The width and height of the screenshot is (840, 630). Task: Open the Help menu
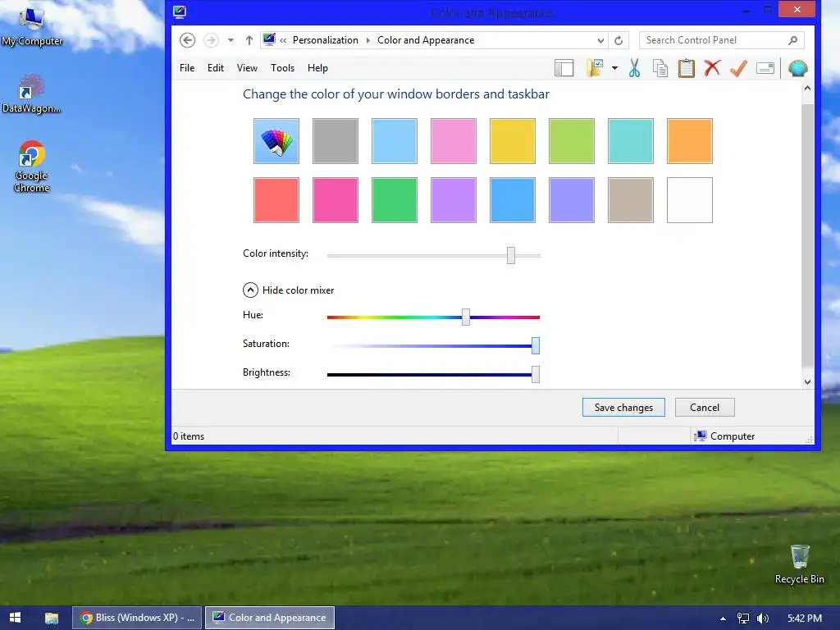pyautogui.click(x=317, y=68)
